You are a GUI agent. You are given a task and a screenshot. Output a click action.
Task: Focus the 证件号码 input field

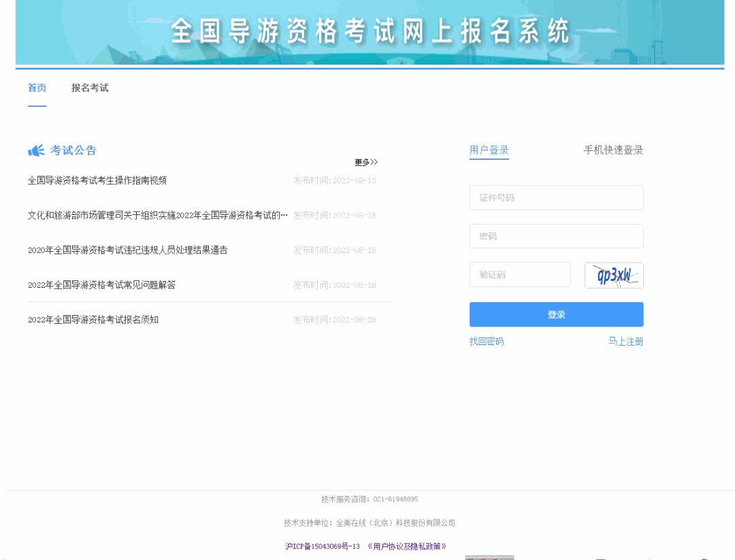[556, 198]
